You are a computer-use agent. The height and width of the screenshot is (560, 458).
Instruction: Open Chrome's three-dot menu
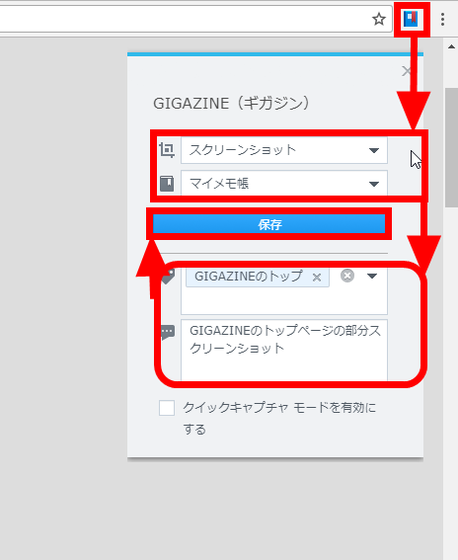tap(443, 19)
